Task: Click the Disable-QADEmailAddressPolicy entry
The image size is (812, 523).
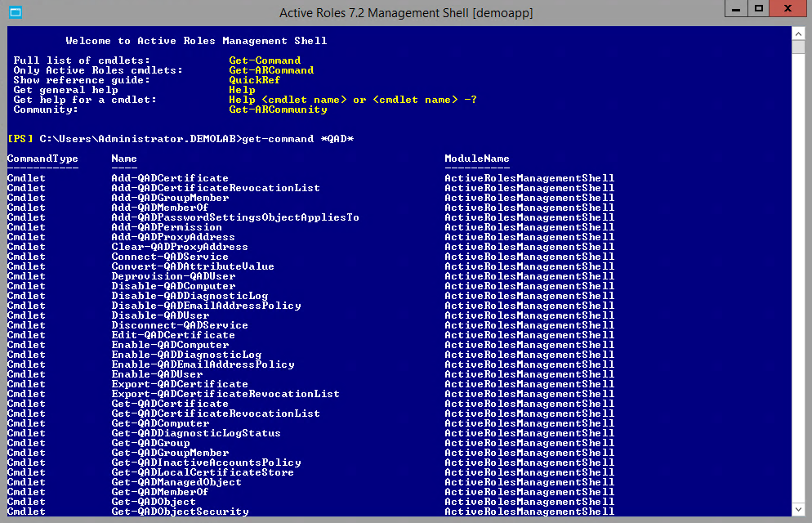Action: (206, 306)
